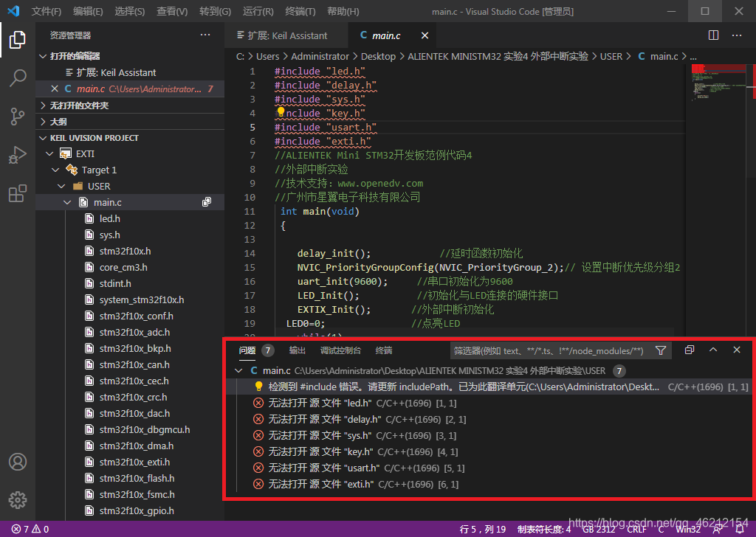Image resolution: width=756 pixels, height=537 pixels.
Task: Click the EXTI project icon
Action: (x=65, y=153)
